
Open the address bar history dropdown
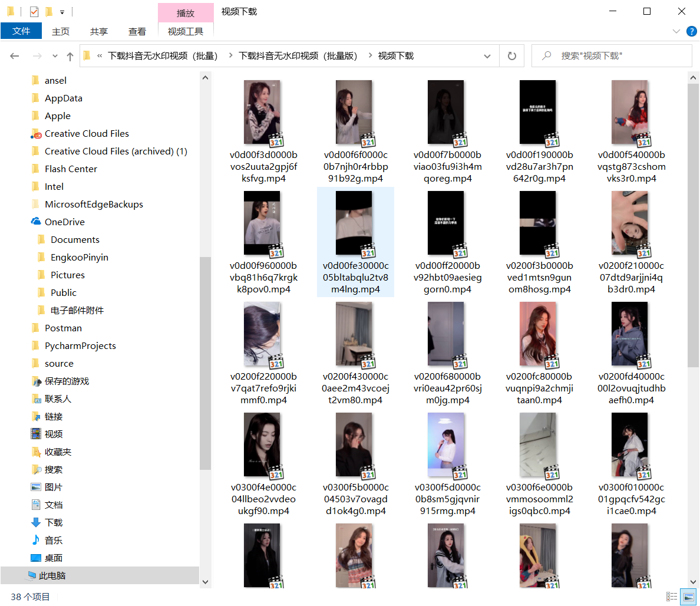487,56
